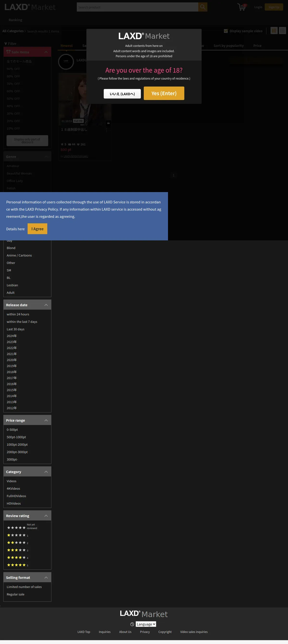Click the Filter funnel icon
288x644 pixels.
tap(6, 44)
